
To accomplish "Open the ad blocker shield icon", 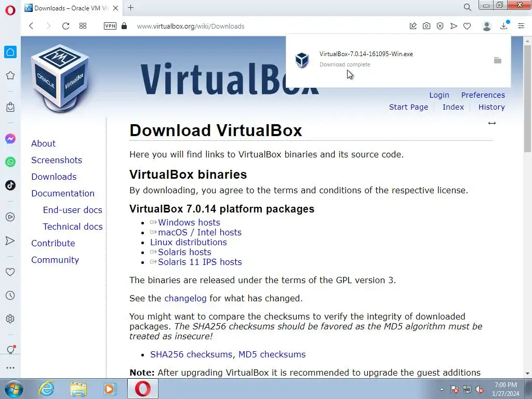I will pyautogui.click(x=440, y=26).
